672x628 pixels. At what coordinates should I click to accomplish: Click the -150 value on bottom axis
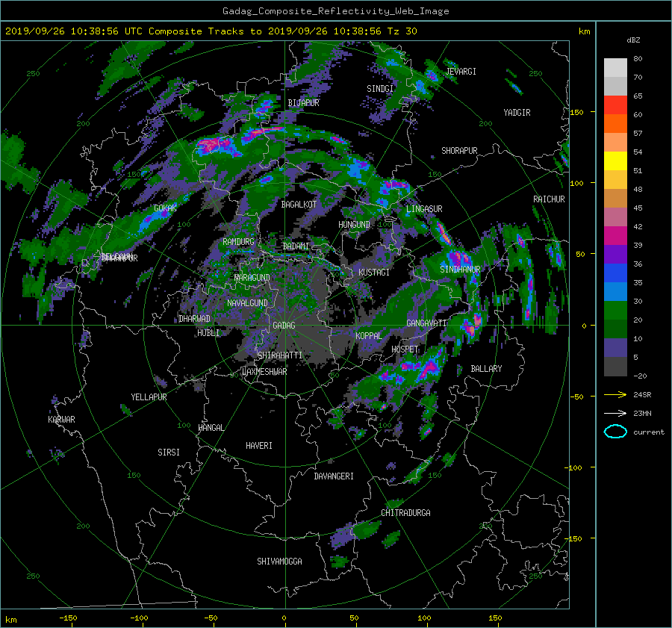(x=68, y=618)
